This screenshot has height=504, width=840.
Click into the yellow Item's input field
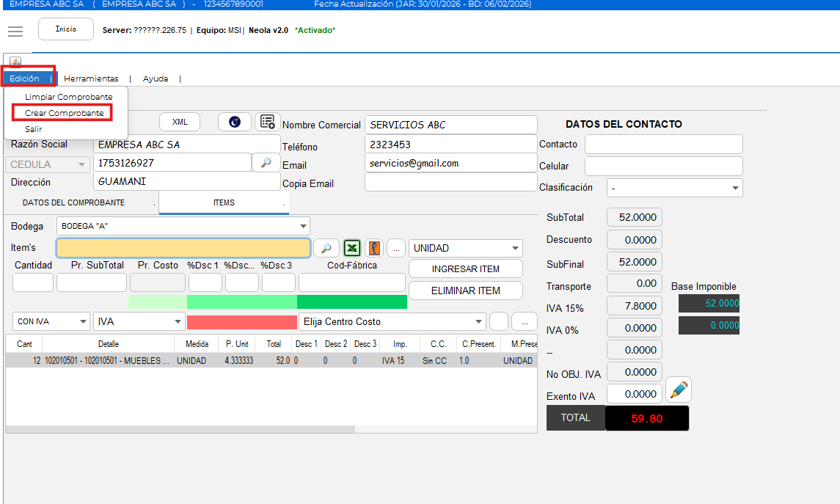tap(183, 248)
